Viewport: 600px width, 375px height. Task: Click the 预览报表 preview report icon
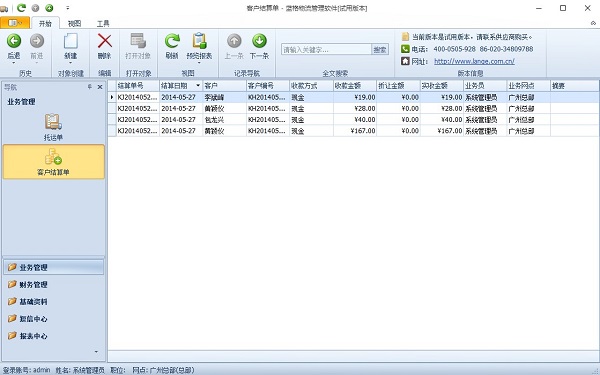199,41
